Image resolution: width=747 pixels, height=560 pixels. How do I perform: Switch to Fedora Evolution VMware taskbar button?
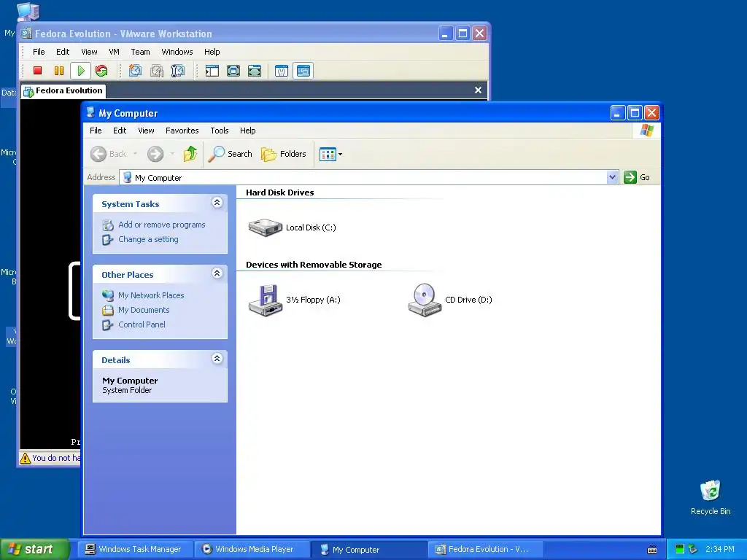pyautogui.click(x=486, y=549)
